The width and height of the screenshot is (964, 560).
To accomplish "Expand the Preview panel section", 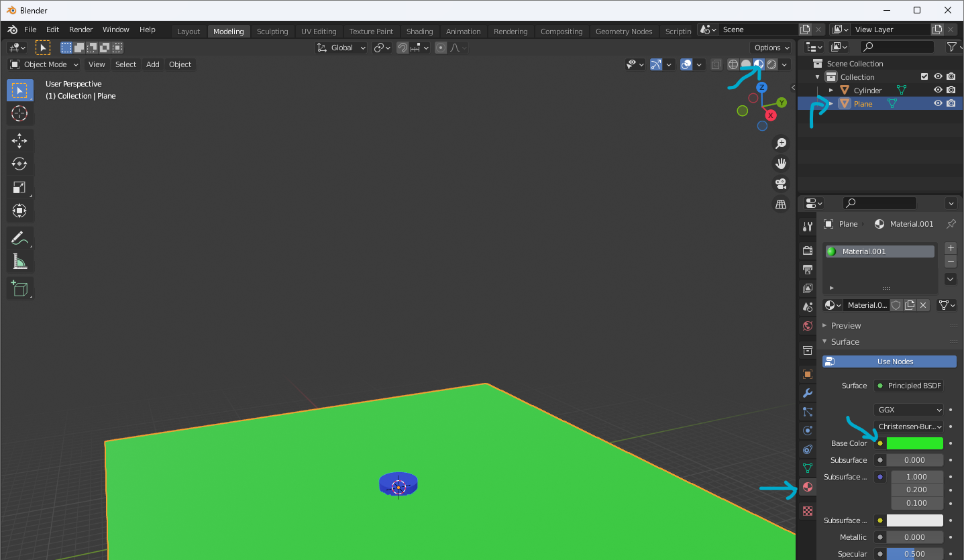I will pyautogui.click(x=845, y=326).
